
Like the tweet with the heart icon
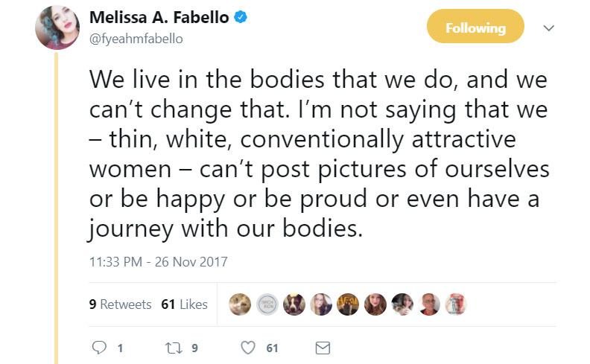coord(249,347)
